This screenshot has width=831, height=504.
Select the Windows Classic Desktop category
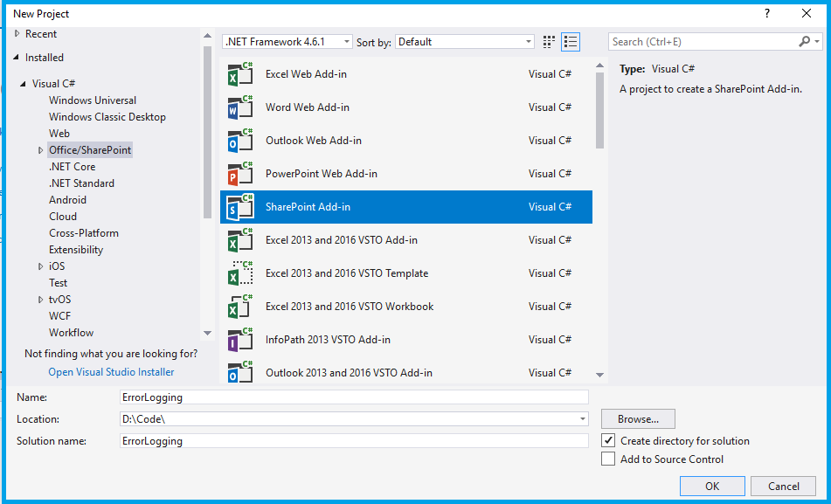[107, 117]
